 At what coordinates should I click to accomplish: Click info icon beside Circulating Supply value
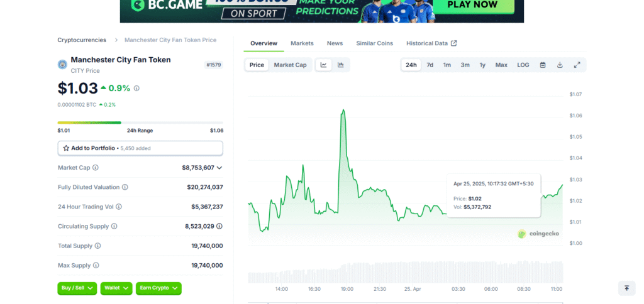(219, 226)
